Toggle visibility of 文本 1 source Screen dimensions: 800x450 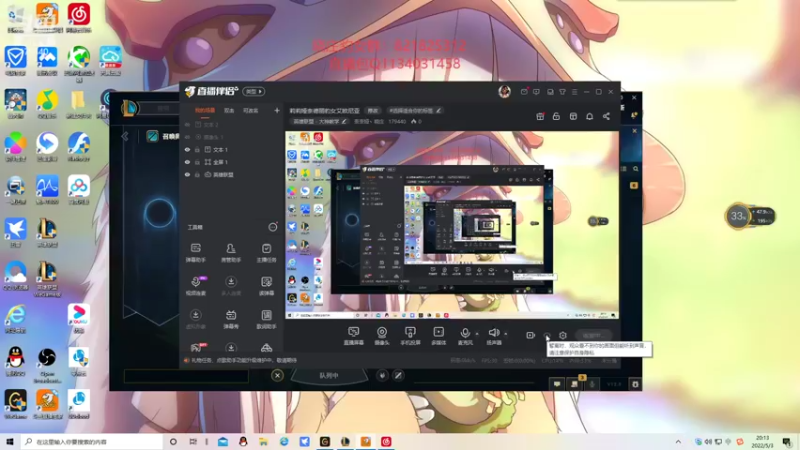(187, 149)
